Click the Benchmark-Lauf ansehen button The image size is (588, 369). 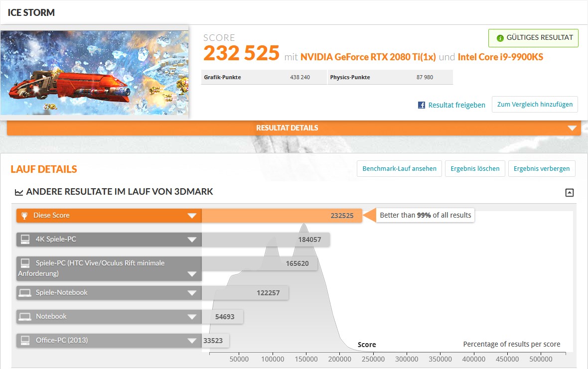click(399, 169)
